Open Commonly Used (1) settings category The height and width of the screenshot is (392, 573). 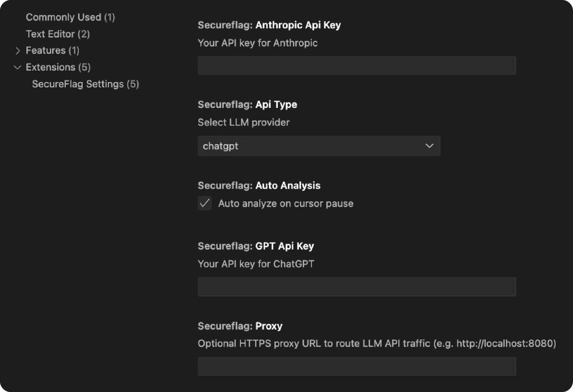click(x=70, y=17)
